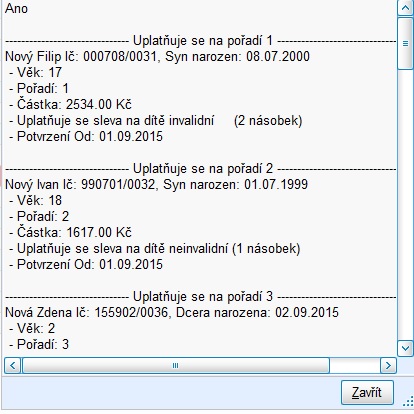Click the Částka 2534.00 Kč line
The width and height of the screenshot is (414, 414).
click(x=70, y=105)
